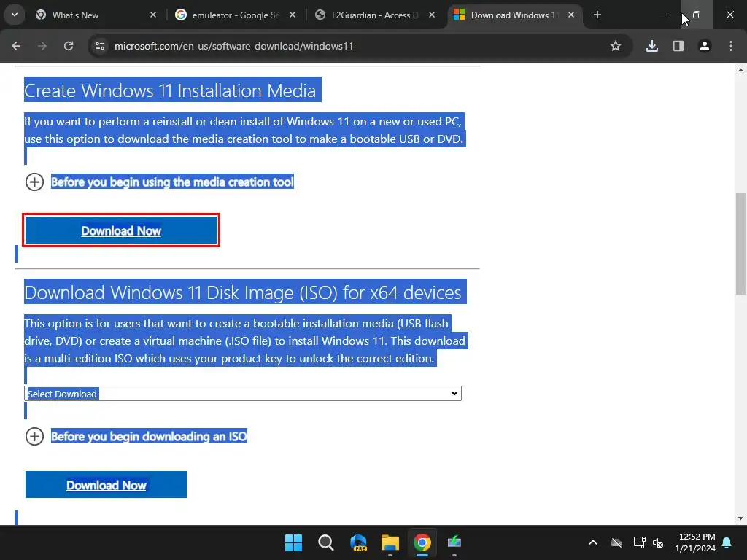Click Download Now under ISO section
The width and height of the screenshot is (747, 560).
click(106, 485)
